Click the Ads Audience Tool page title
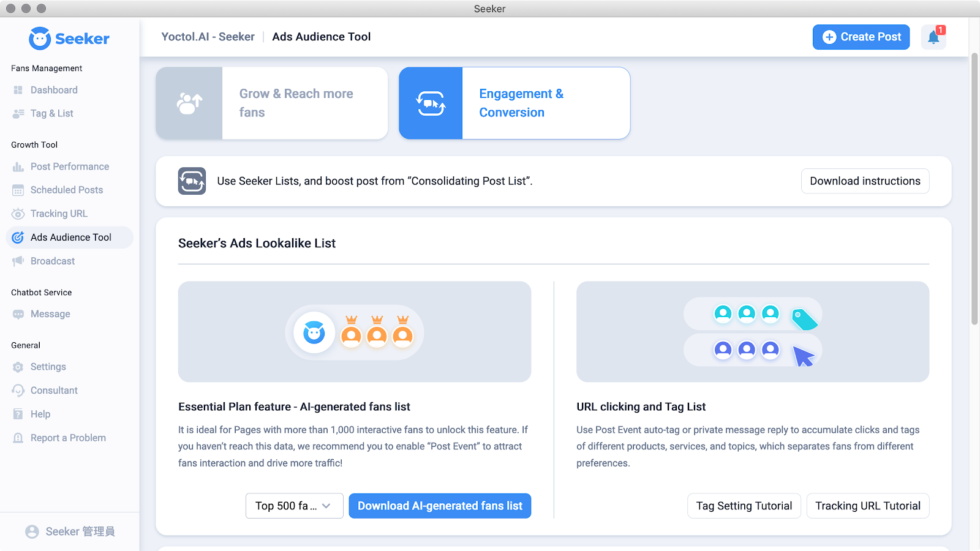 point(322,37)
